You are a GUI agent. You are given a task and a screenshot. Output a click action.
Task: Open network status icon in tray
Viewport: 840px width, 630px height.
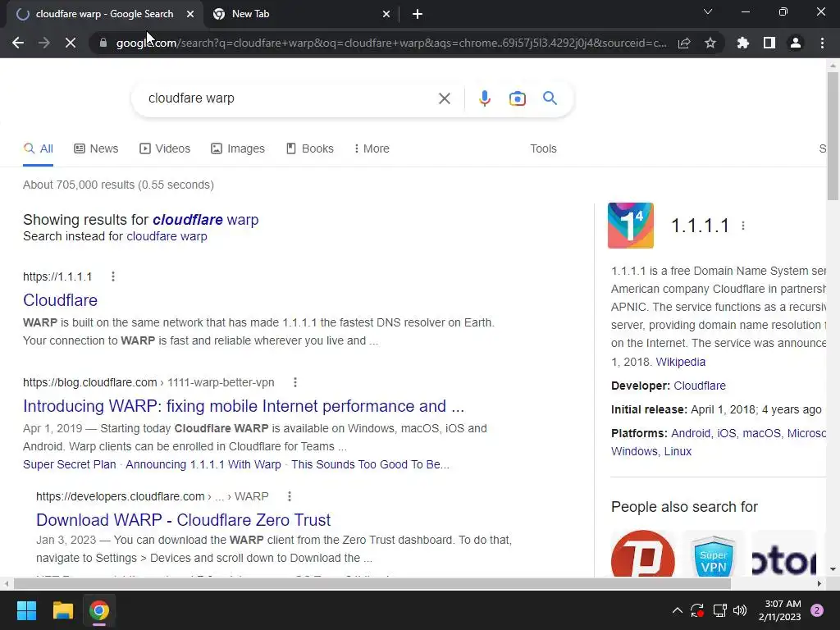[x=719, y=610]
